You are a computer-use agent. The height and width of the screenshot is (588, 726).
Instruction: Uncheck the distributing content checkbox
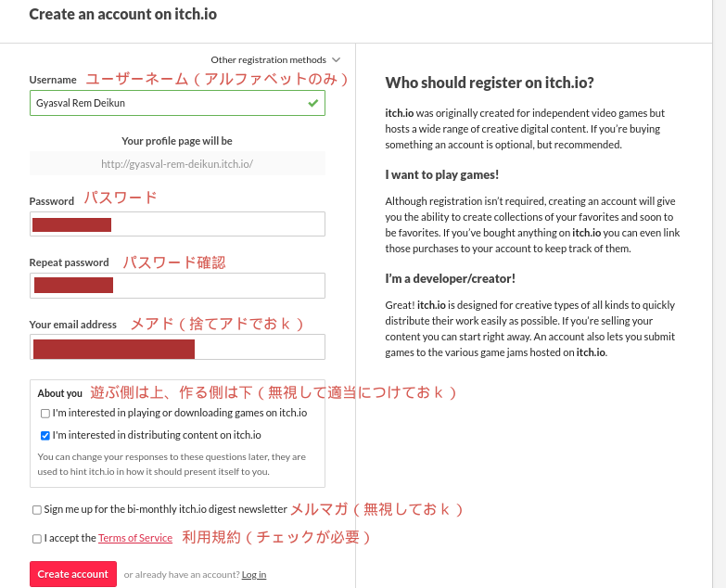point(45,435)
